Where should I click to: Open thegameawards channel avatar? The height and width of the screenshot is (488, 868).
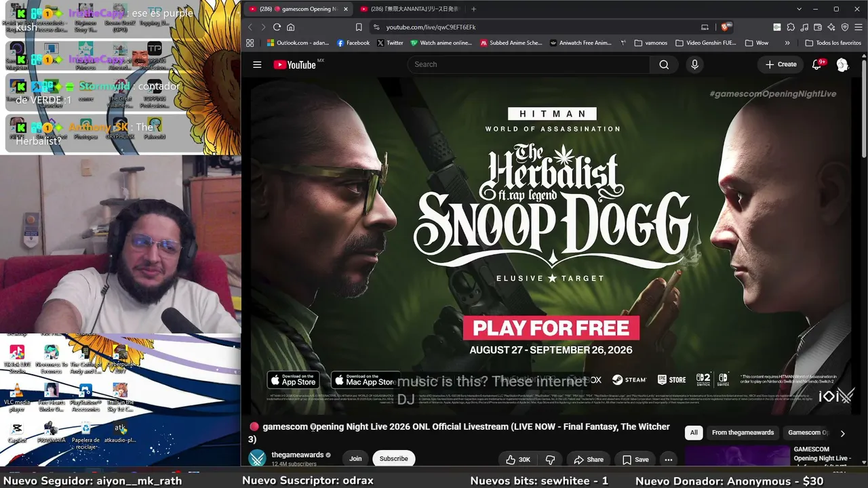(x=258, y=458)
